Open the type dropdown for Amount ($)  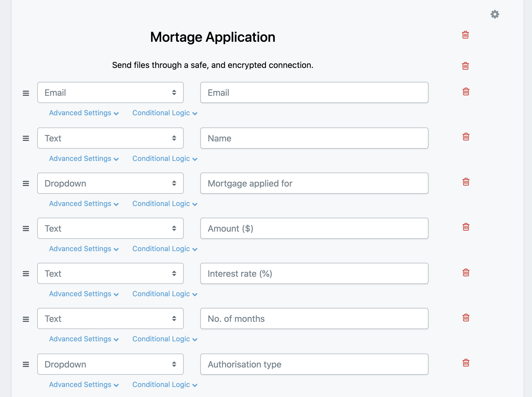coord(110,228)
